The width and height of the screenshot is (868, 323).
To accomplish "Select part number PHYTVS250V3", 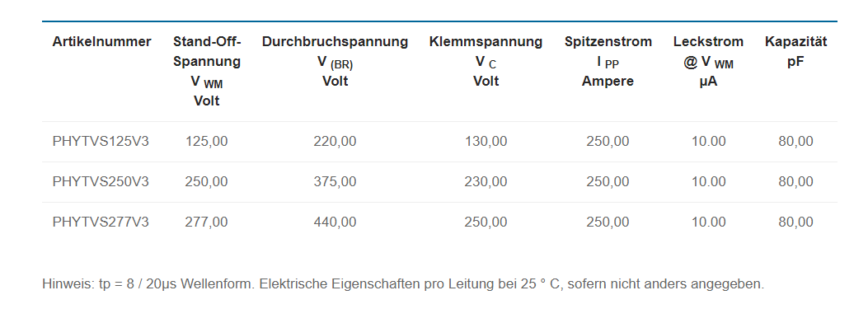I will click(x=101, y=182).
